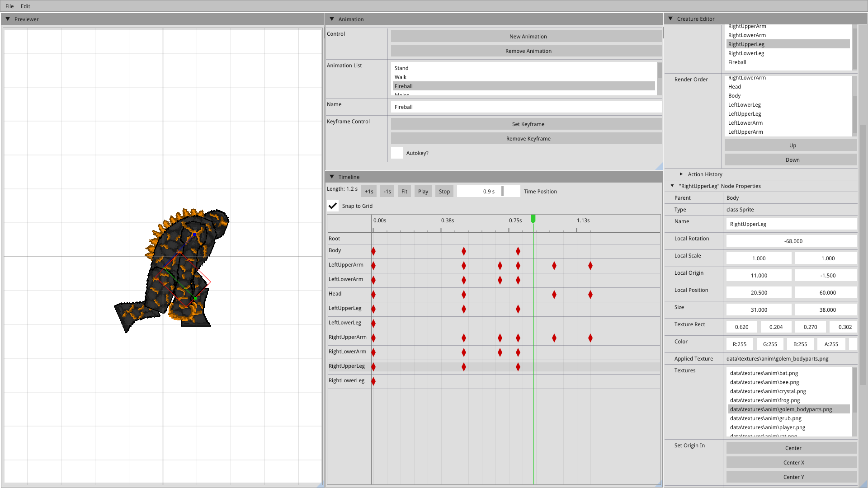Select the RightLowerLeg keyframe diamond
Viewport: 868px width, 488px height.
(373, 381)
